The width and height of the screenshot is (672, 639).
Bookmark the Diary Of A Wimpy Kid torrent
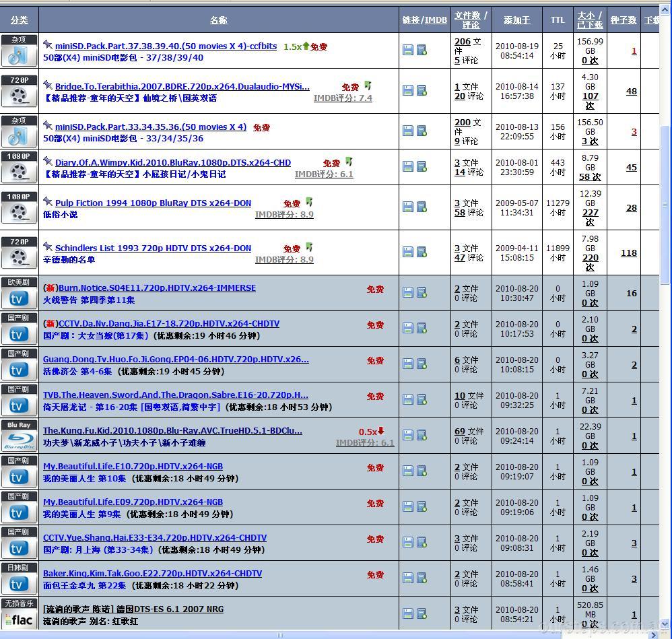pos(422,166)
